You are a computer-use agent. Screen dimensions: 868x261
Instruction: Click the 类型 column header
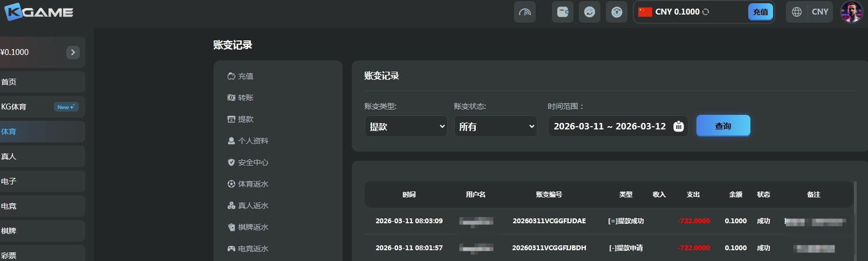(626, 195)
